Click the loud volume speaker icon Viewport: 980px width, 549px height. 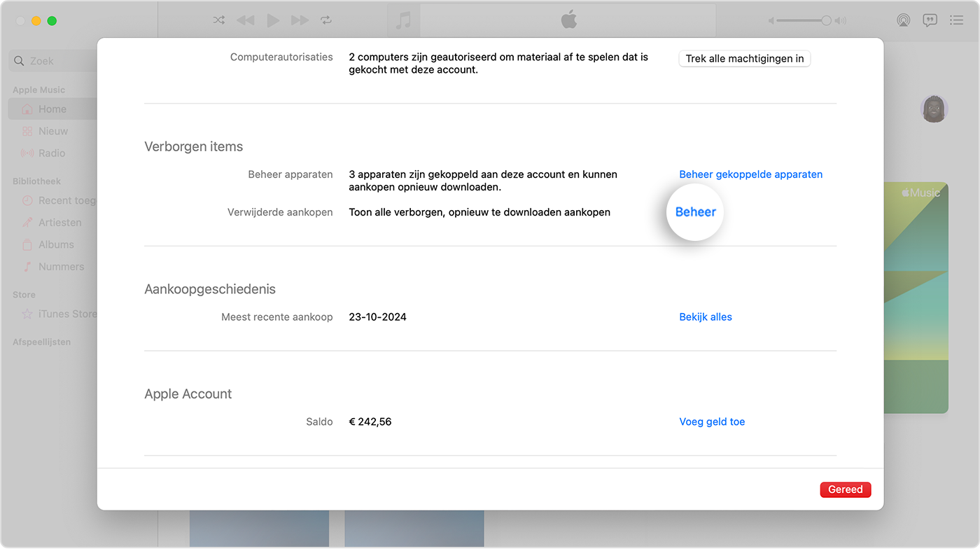tap(841, 21)
